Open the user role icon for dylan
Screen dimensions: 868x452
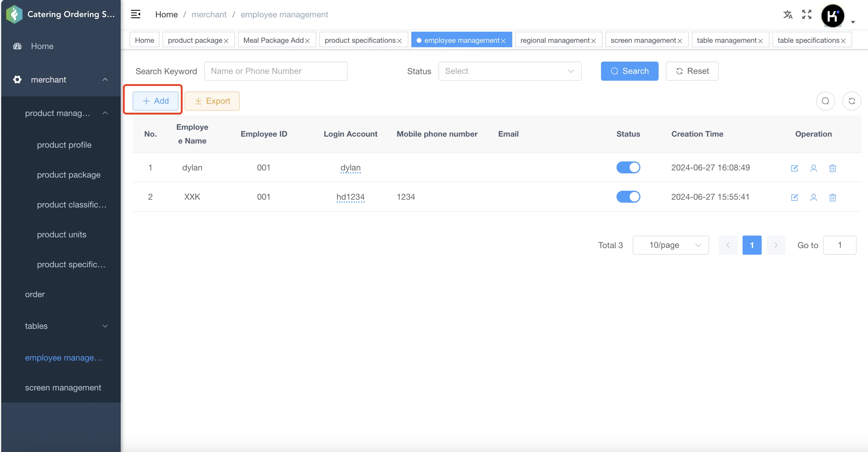tap(813, 168)
